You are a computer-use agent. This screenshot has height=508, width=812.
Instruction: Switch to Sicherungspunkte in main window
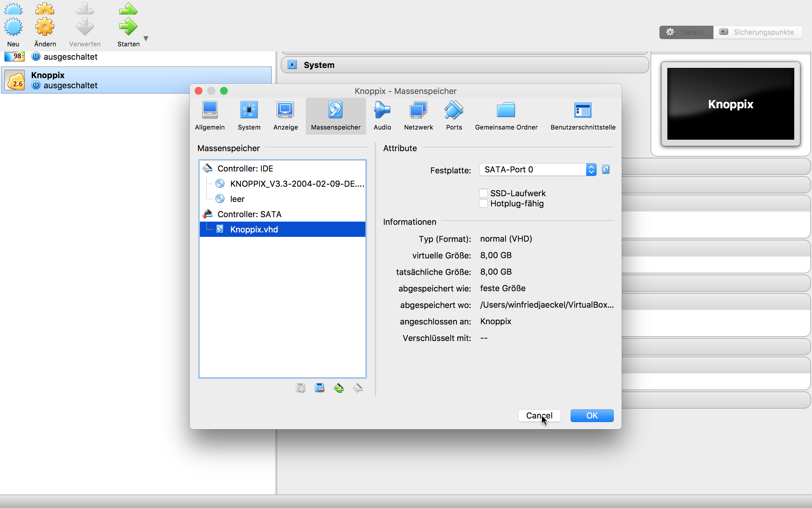pyautogui.click(x=758, y=32)
